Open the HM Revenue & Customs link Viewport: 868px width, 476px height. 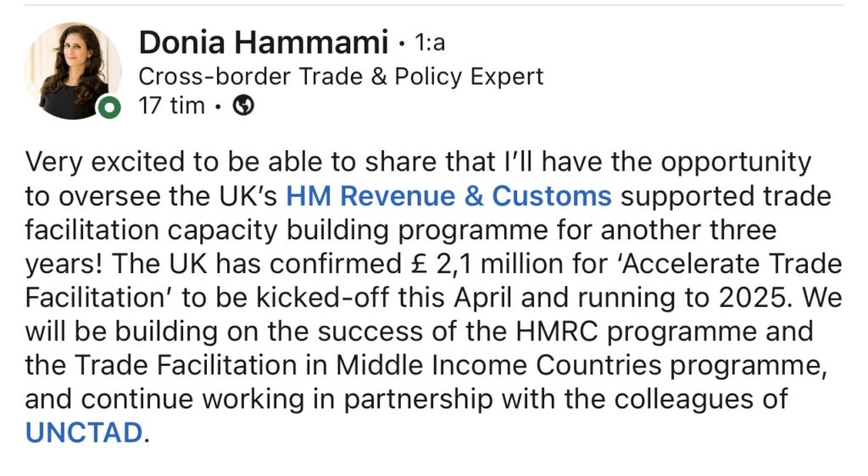(x=449, y=196)
